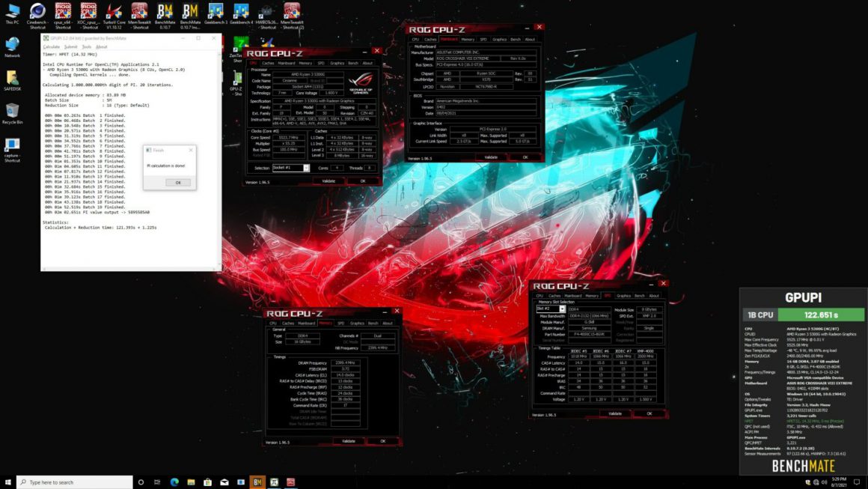The height and width of the screenshot is (489, 868).
Task: Click the BenchMate icon on the taskbar
Action: [257, 482]
